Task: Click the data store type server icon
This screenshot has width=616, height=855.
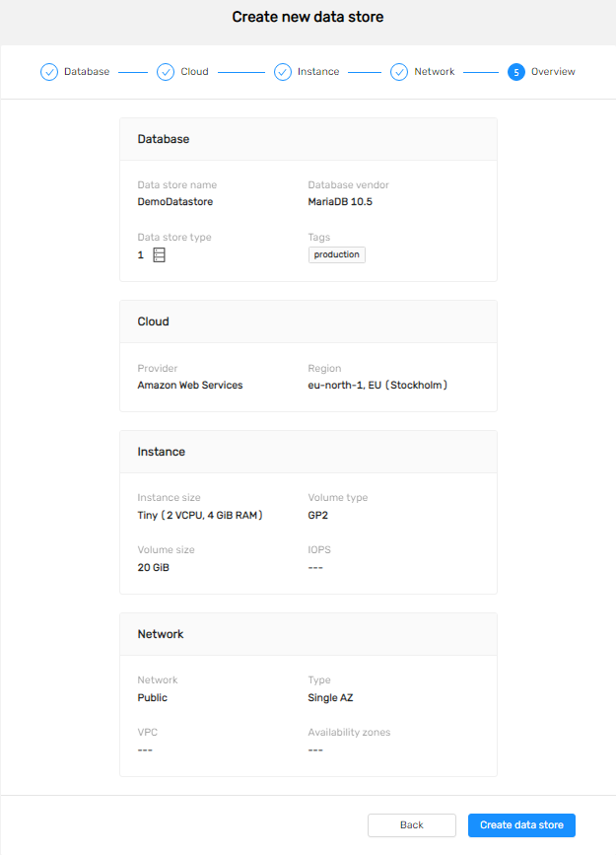Action: [x=159, y=254]
